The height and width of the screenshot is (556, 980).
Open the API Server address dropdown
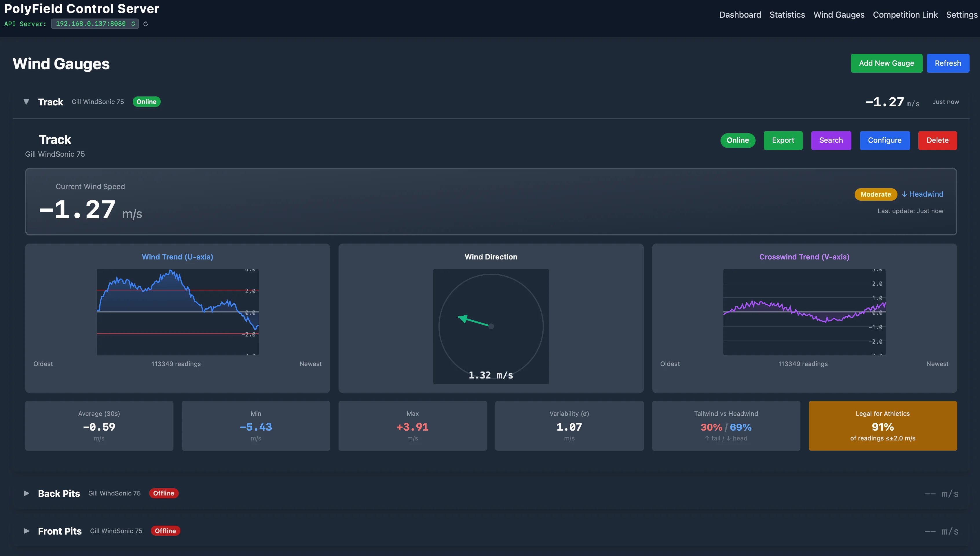click(x=95, y=24)
